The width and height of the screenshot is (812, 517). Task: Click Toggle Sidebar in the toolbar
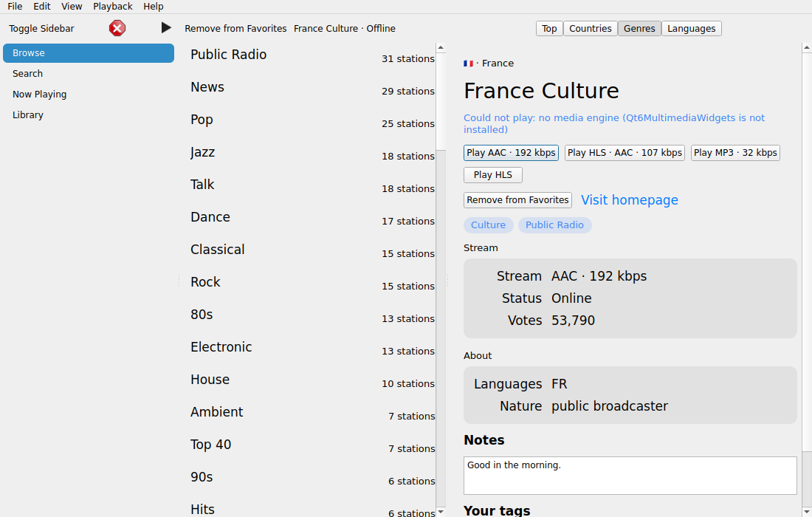coord(41,29)
